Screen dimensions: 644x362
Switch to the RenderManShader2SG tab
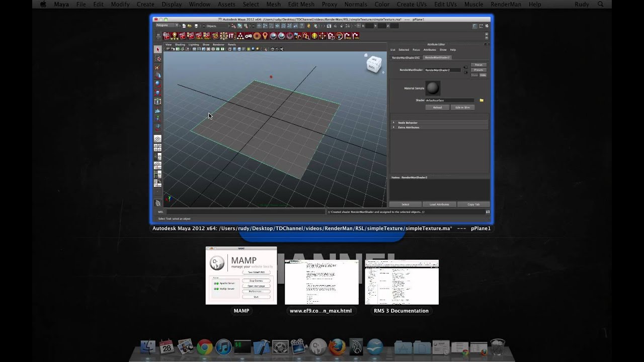(x=406, y=58)
